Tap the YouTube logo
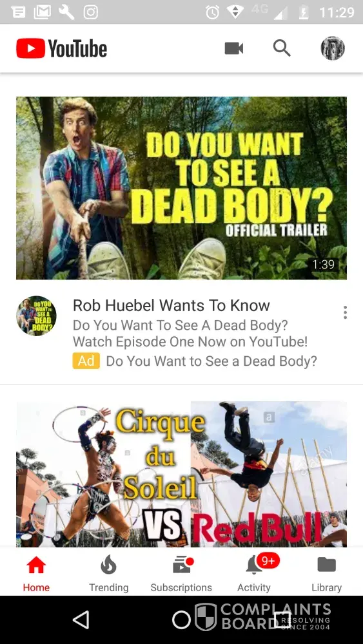This screenshot has width=363, height=644. (62, 48)
